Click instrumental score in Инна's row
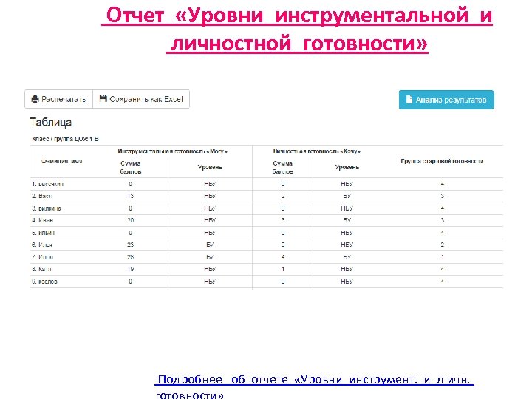532x399 pixels. point(131,257)
